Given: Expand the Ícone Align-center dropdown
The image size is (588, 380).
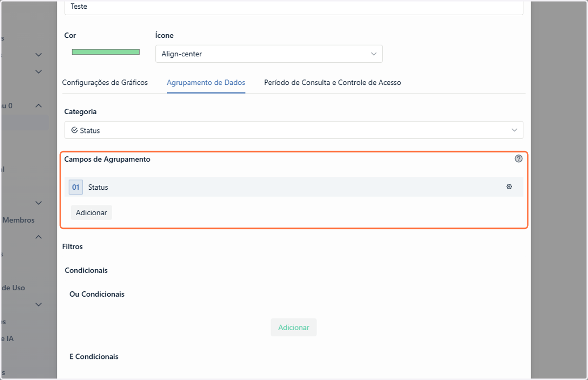Looking at the screenshot, I should click(x=269, y=54).
